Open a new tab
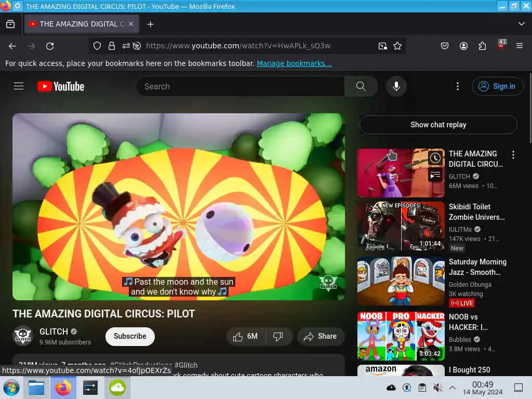 point(150,24)
